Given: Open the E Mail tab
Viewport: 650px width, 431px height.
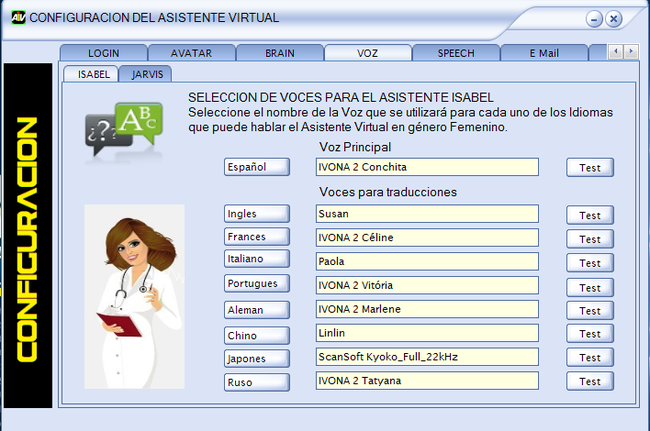Looking at the screenshot, I should pos(544,53).
